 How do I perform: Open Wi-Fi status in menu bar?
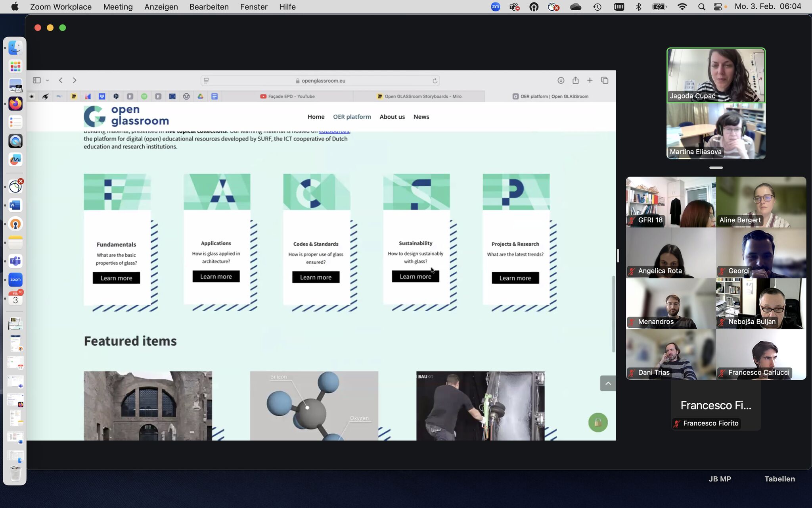pyautogui.click(x=682, y=7)
